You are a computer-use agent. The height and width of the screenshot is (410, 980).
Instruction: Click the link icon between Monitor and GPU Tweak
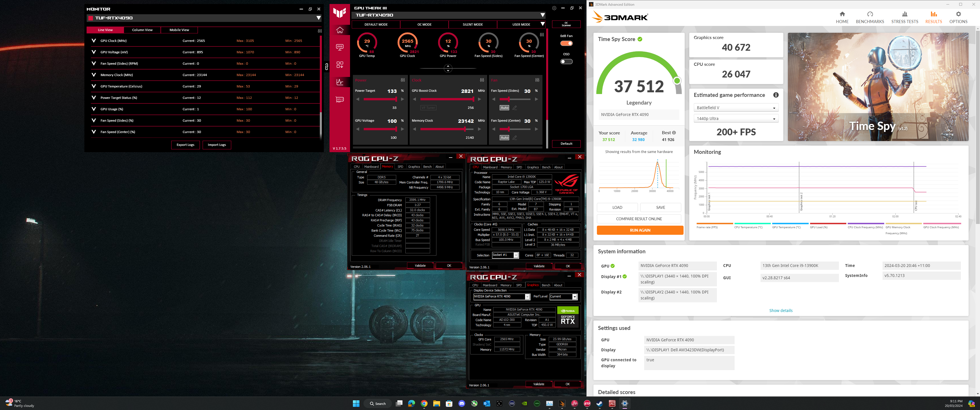coord(326,67)
